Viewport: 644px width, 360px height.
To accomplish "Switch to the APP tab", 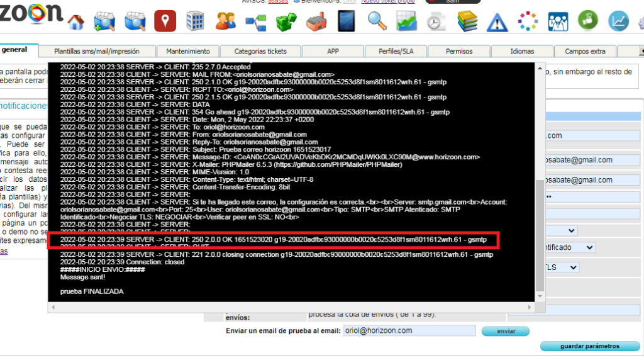I will coord(333,52).
